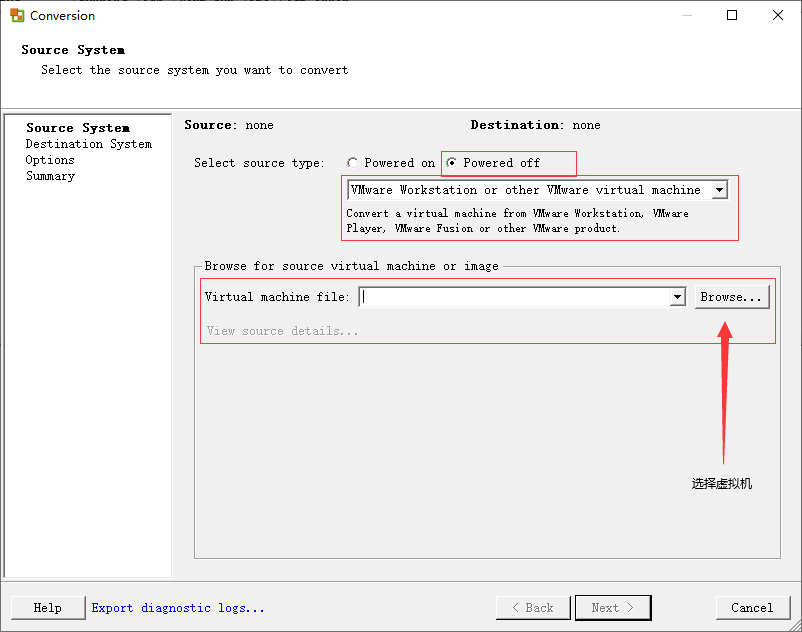Click the Next button
Viewport: 802px width, 632px height.
[613, 607]
